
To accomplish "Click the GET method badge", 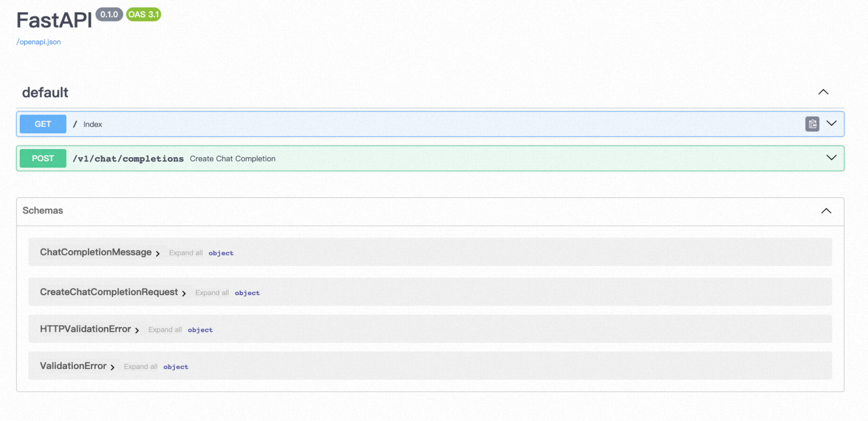I will [x=43, y=124].
